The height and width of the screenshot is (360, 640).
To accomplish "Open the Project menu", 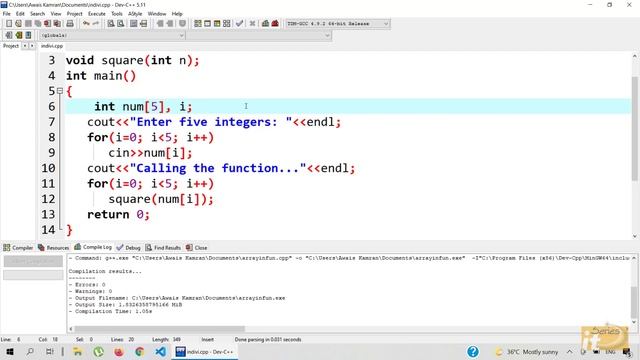I will 74,13.
